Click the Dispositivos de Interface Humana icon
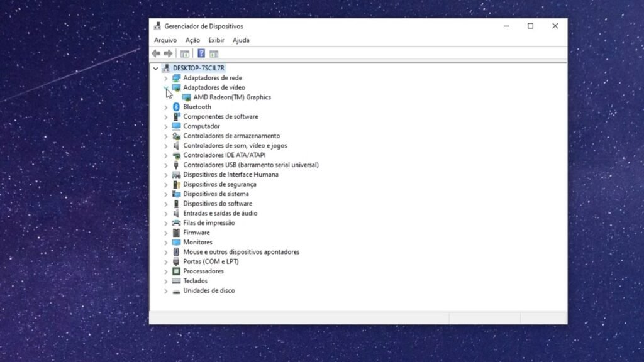Viewport: 644px width, 362px height. tap(176, 175)
